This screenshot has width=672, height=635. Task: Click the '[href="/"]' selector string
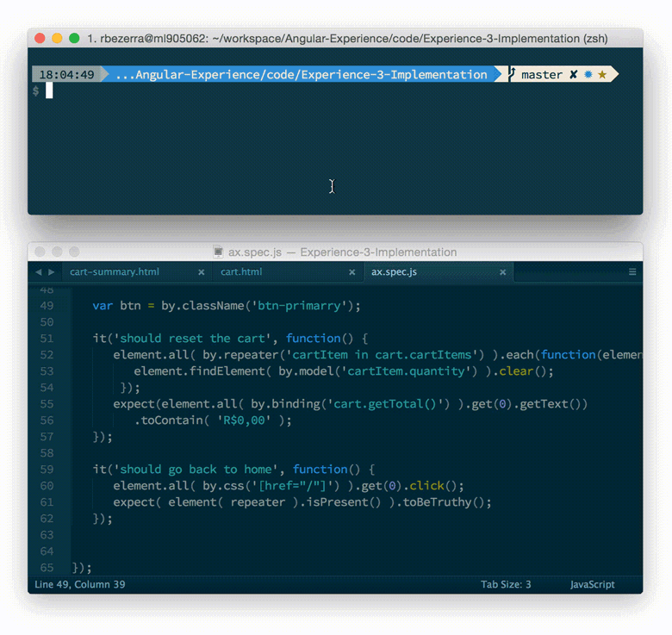click(292, 486)
